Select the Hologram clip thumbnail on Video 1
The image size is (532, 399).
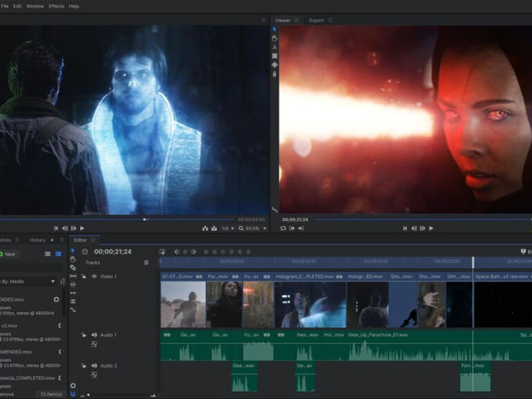[310, 303]
